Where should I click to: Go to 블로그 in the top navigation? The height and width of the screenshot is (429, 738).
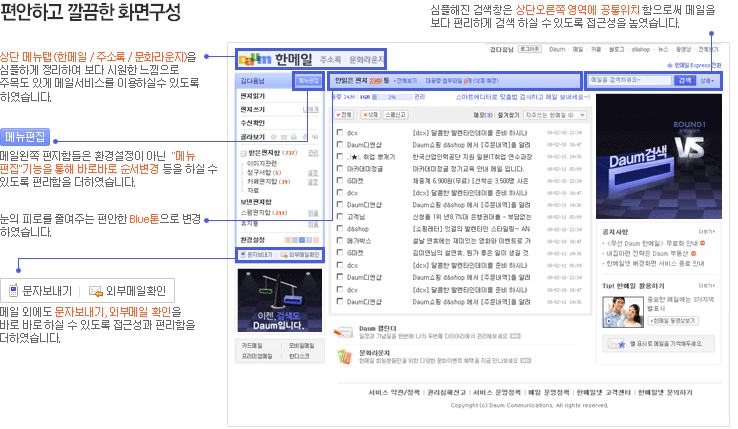click(617, 49)
